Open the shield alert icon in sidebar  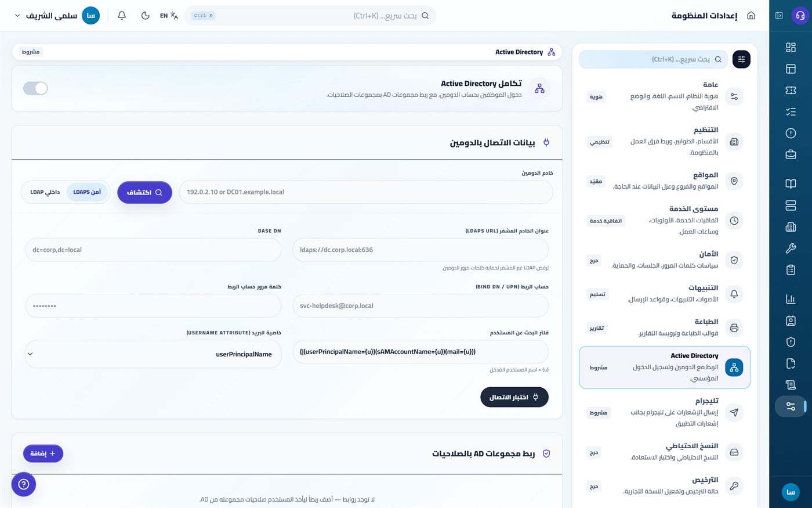(x=791, y=342)
